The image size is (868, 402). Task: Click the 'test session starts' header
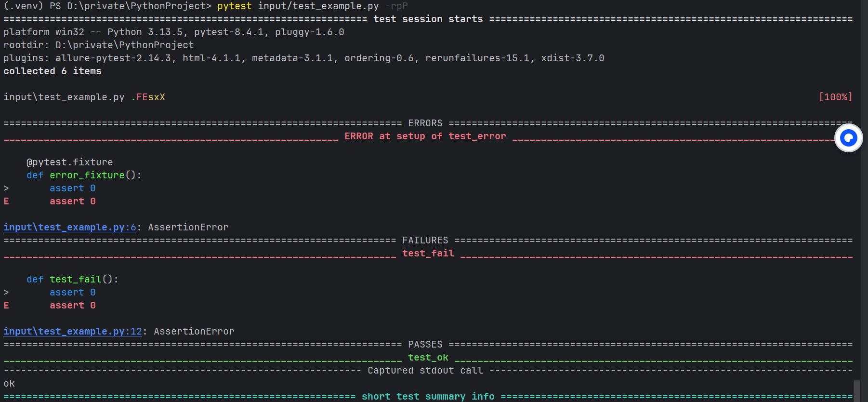coord(428,19)
